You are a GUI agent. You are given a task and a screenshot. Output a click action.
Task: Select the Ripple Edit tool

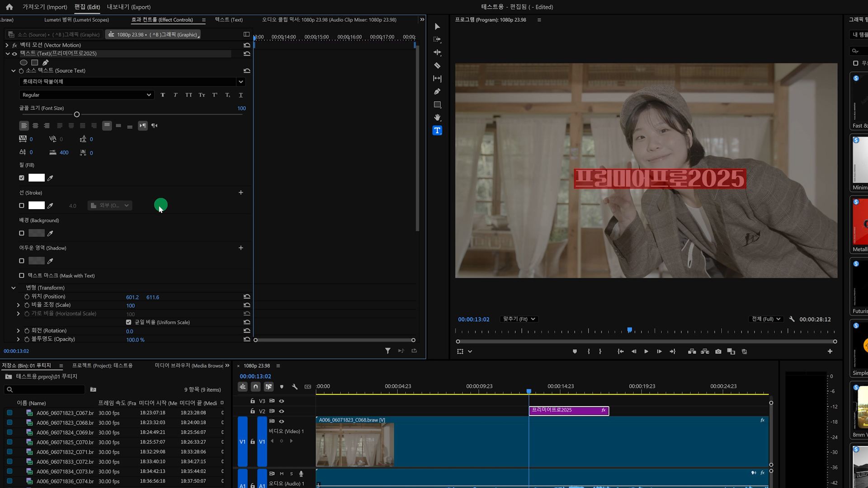tap(437, 52)
